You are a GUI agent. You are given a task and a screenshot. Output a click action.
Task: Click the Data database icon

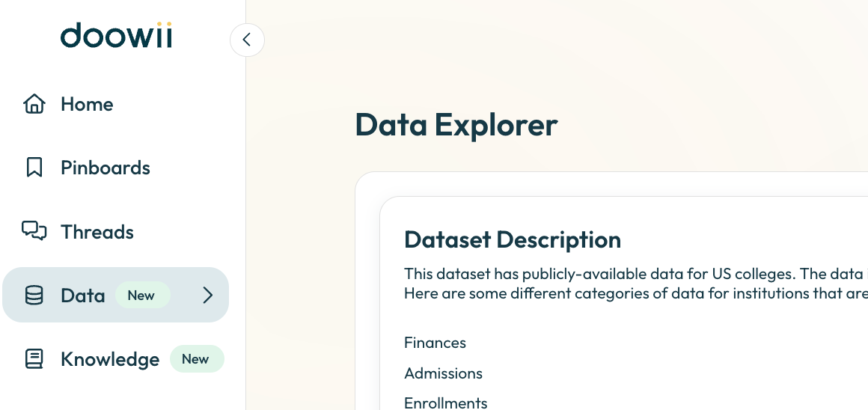pyautogui.click(x=34, y=296)
